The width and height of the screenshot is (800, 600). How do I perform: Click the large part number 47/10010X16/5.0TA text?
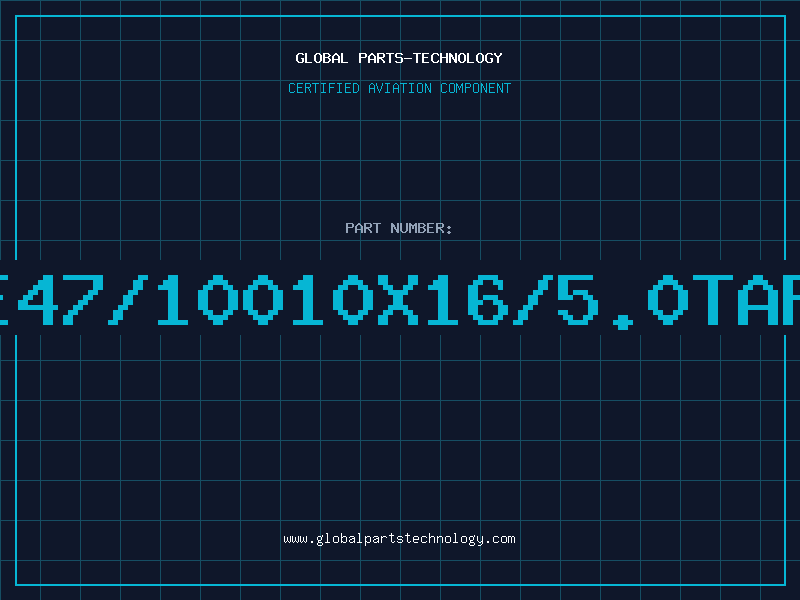400,301
